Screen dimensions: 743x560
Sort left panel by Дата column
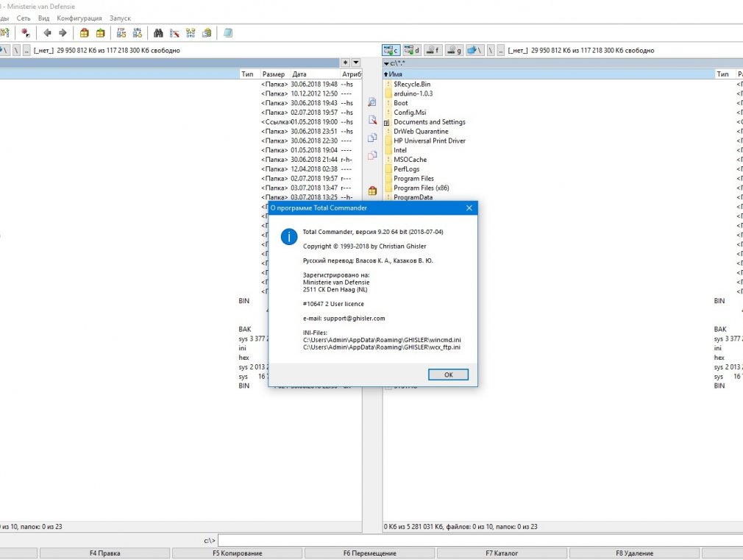(315, 74)
